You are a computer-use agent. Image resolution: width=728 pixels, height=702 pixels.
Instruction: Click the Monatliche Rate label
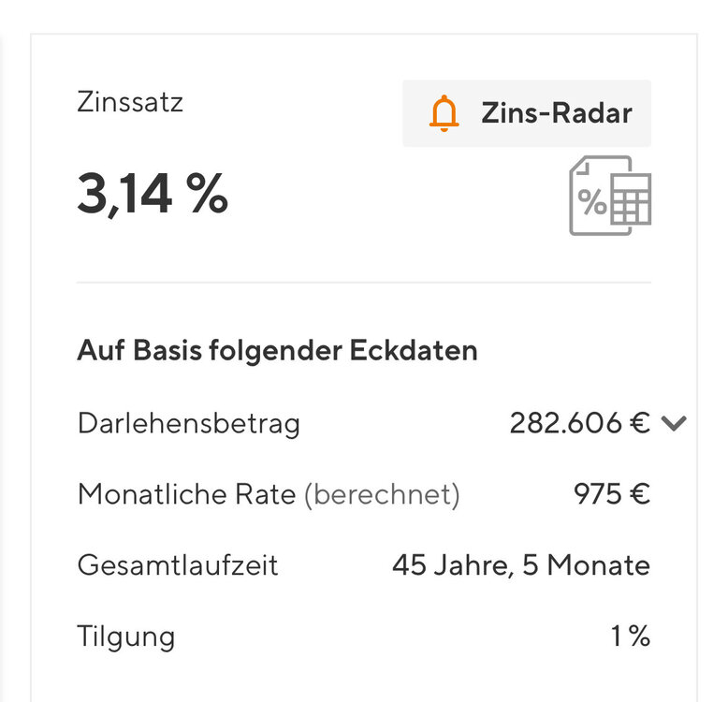[186, 494]
